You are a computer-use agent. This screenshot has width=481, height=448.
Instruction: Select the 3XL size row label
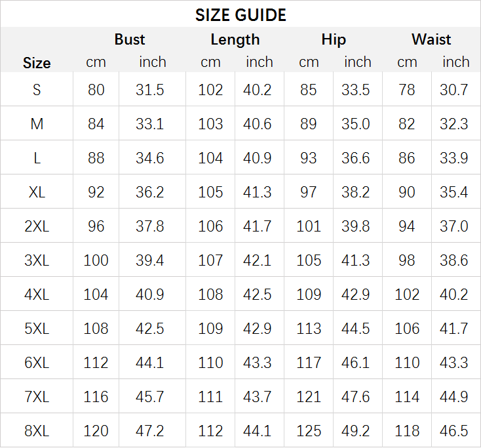point(37,260)
